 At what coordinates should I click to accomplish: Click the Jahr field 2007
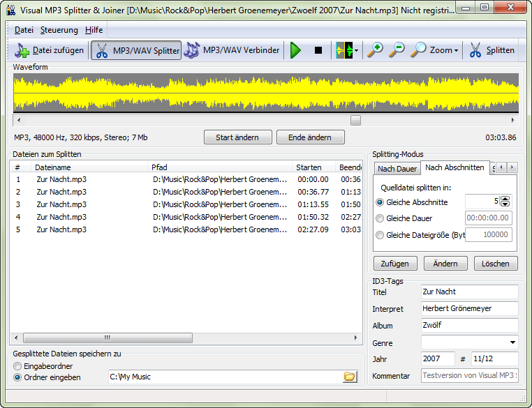click(x=438, y=358)
